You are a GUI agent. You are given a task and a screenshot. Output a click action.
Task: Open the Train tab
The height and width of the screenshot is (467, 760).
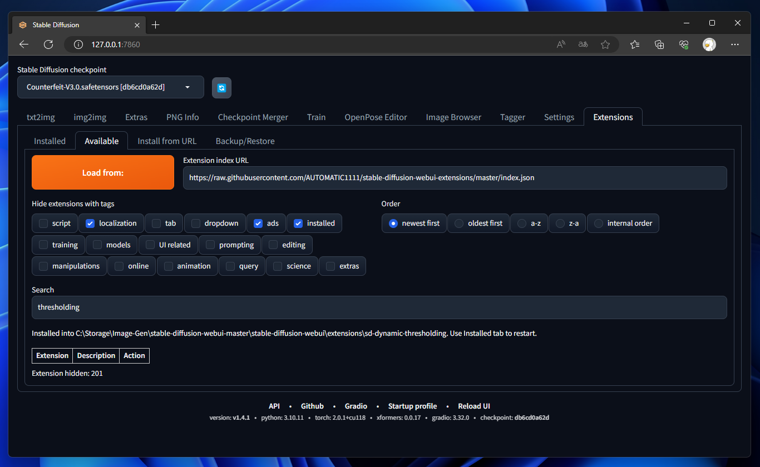317,117
